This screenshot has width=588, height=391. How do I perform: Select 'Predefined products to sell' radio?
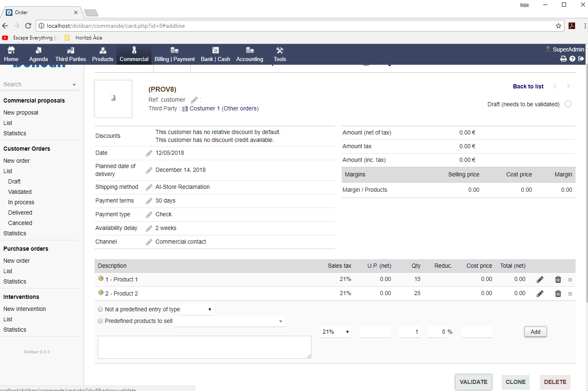pyautogui.click(x=100, y=321)
